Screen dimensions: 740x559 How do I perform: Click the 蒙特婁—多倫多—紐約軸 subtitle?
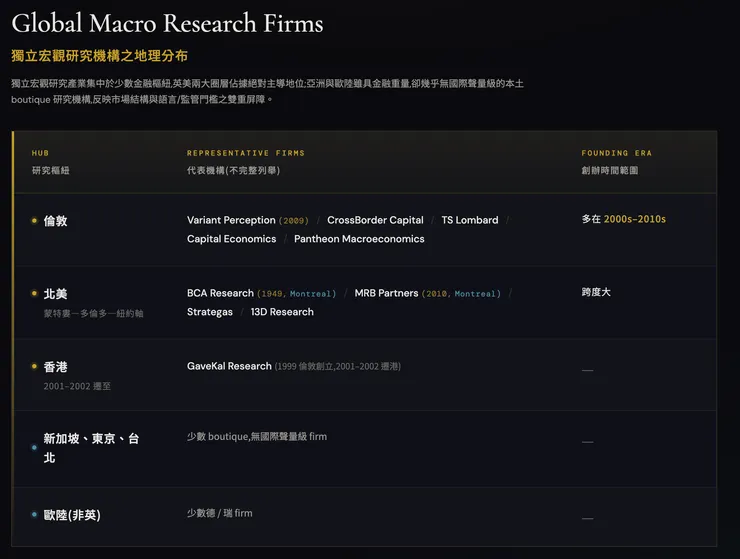pos(93,313)
